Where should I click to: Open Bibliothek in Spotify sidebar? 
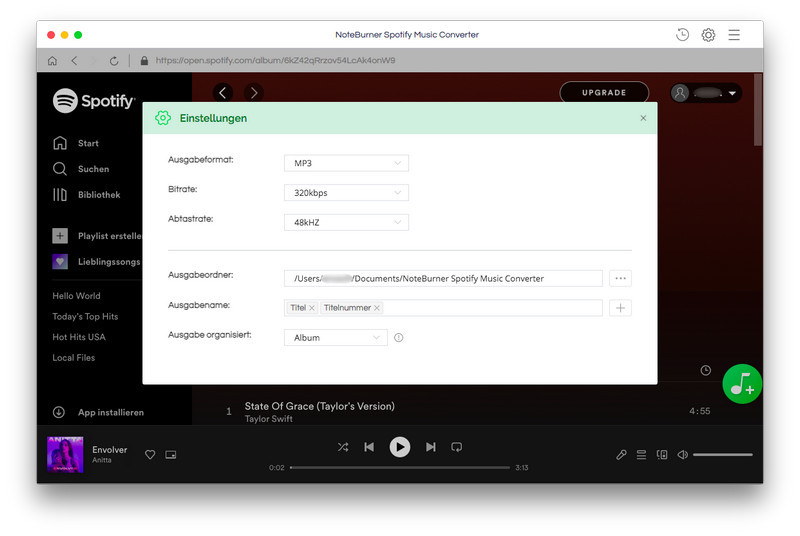[86, 194]
